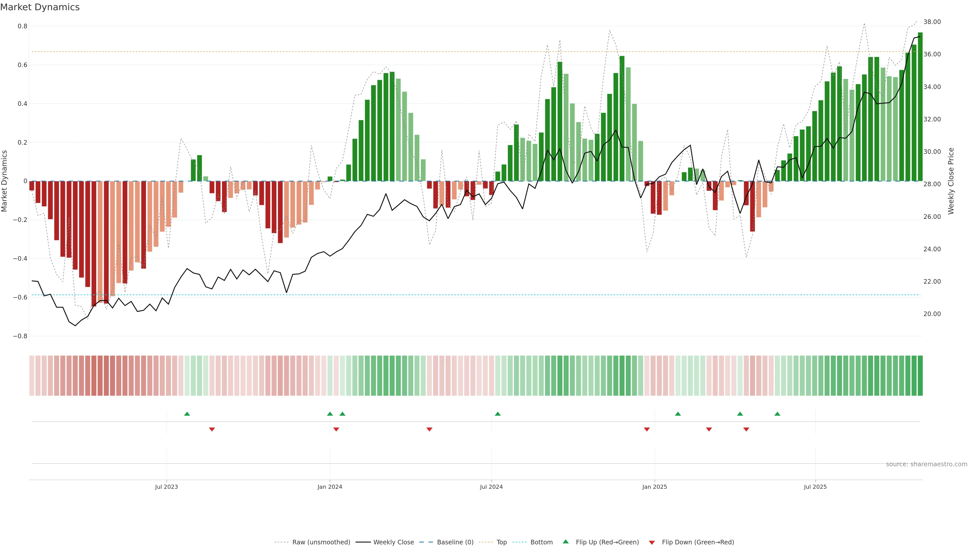Click the earliest red flip-down triangle marker
The image size is (980, 551).
[x=212, y=429]
